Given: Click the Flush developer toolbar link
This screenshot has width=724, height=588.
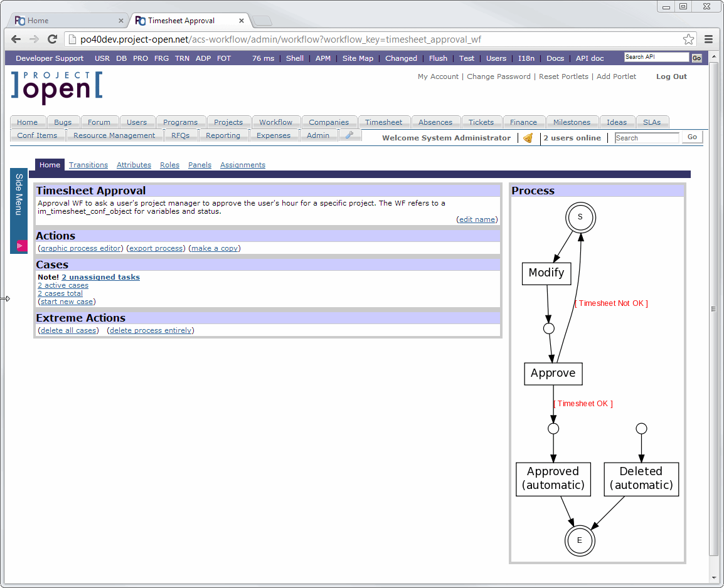Looking at the screenshot, I should coord(438,58).
